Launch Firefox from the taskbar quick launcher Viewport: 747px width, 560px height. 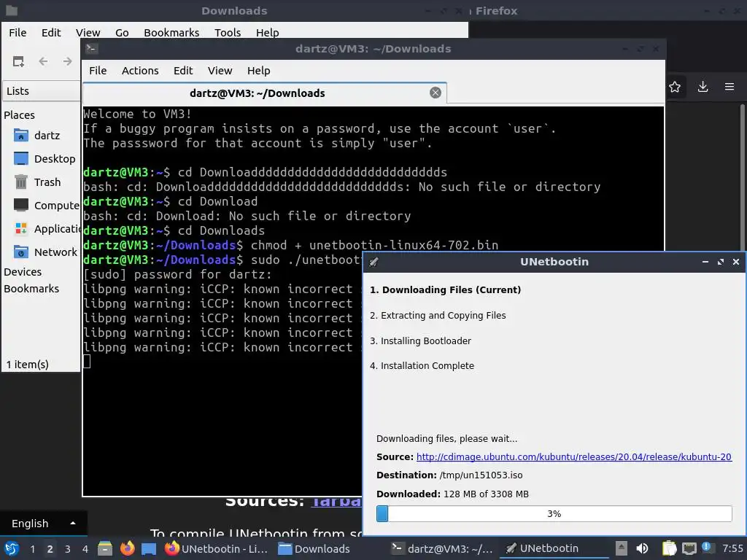[127, 548]
